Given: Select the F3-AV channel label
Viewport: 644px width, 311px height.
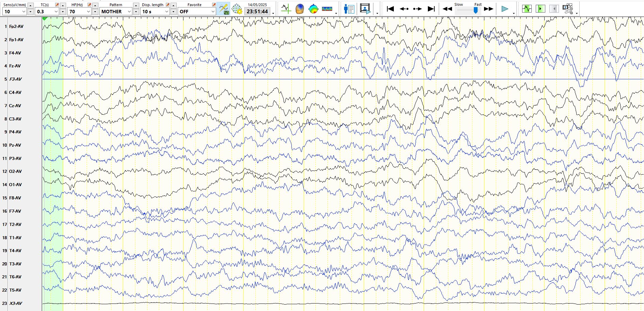Looking at the screenshot, I should click(x=15, y=79).
